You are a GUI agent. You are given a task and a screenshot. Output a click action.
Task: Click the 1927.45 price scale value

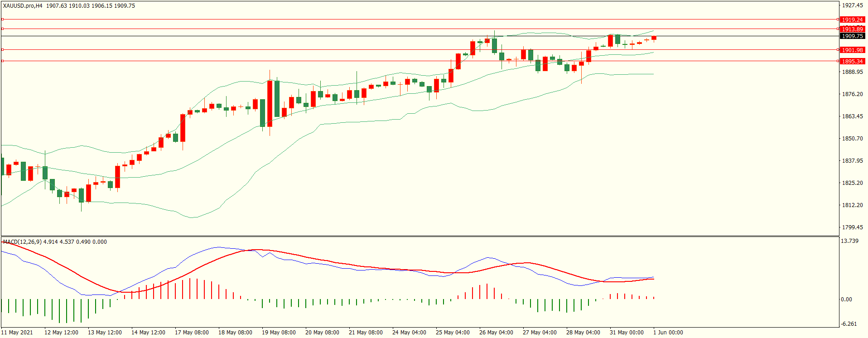(x=852, y=5)
